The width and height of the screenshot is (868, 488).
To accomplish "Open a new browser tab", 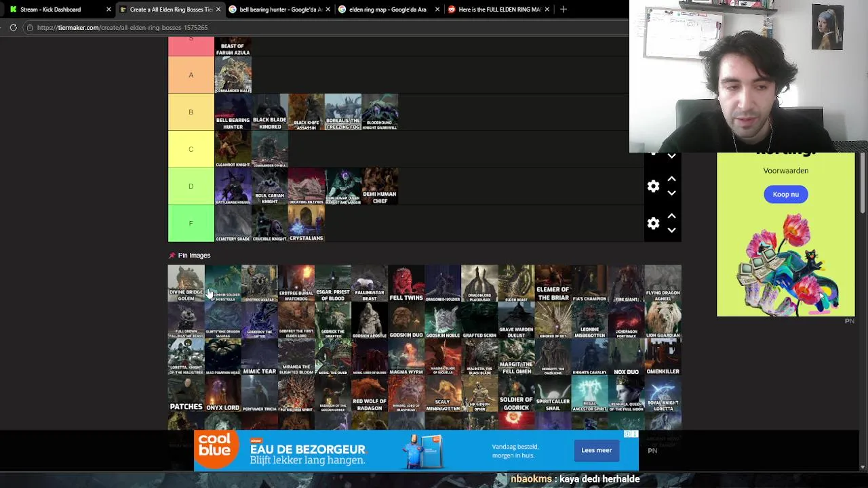I will 563,9.
